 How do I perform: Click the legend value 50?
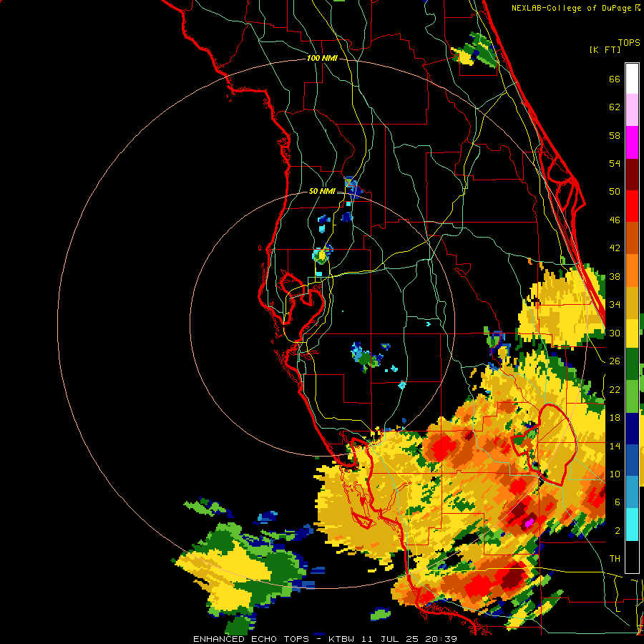coord(615,192)
